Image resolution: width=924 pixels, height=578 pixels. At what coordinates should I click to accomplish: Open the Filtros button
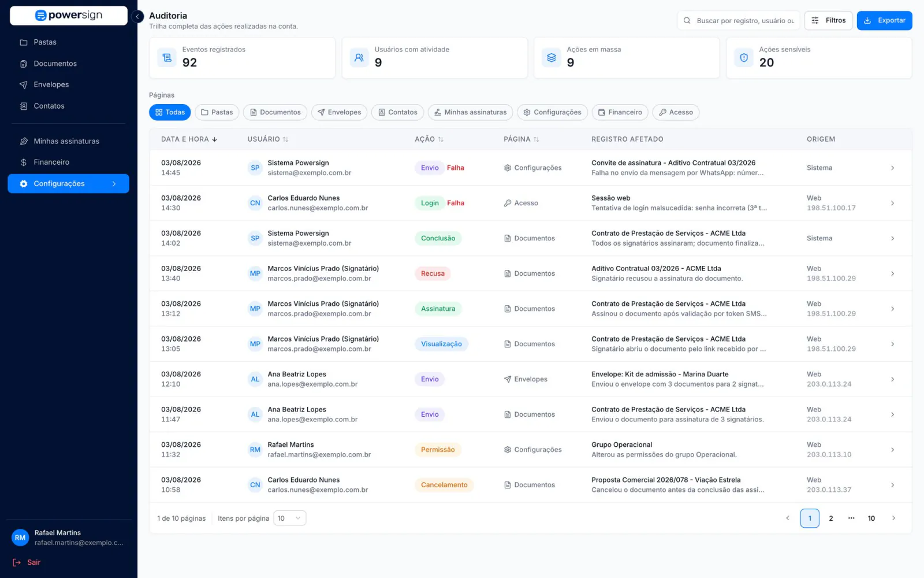tap(828, 20)
